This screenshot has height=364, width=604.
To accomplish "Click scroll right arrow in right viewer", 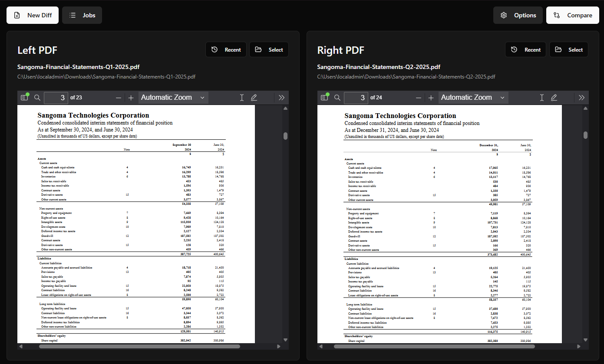I will 579,346.
